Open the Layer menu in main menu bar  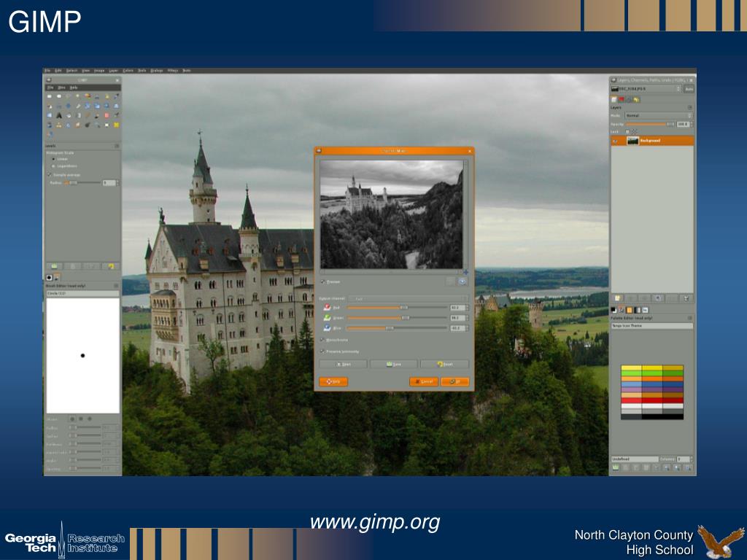[113, 71]
